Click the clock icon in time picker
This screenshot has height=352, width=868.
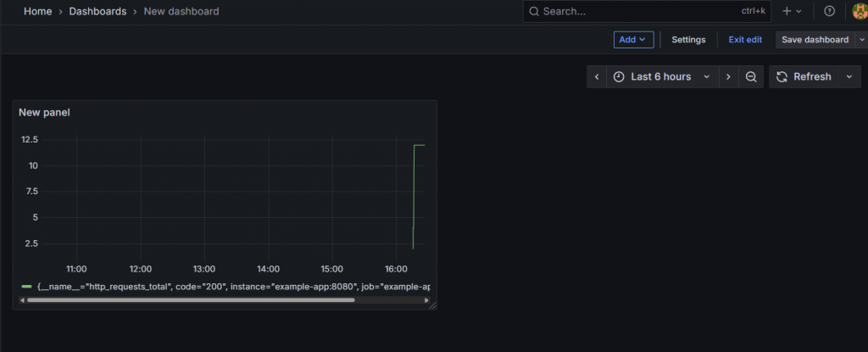tap(619, 76)
